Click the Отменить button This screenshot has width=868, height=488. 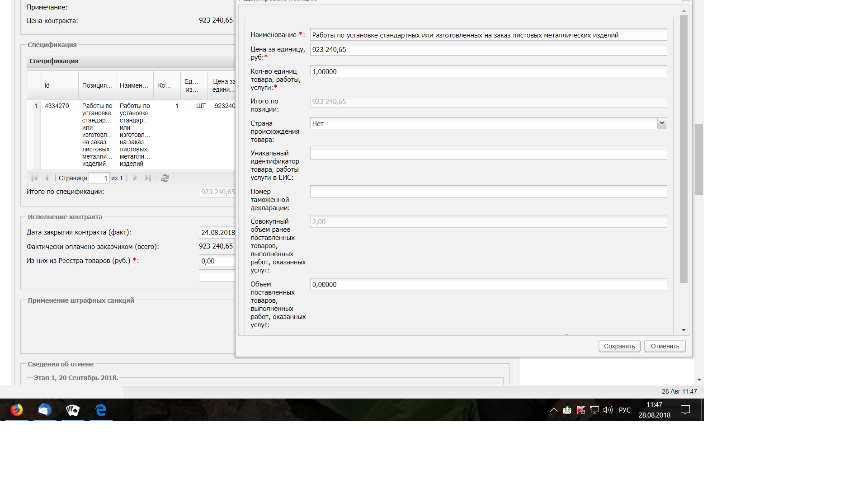pyautogui.click(x=665, y=346)
